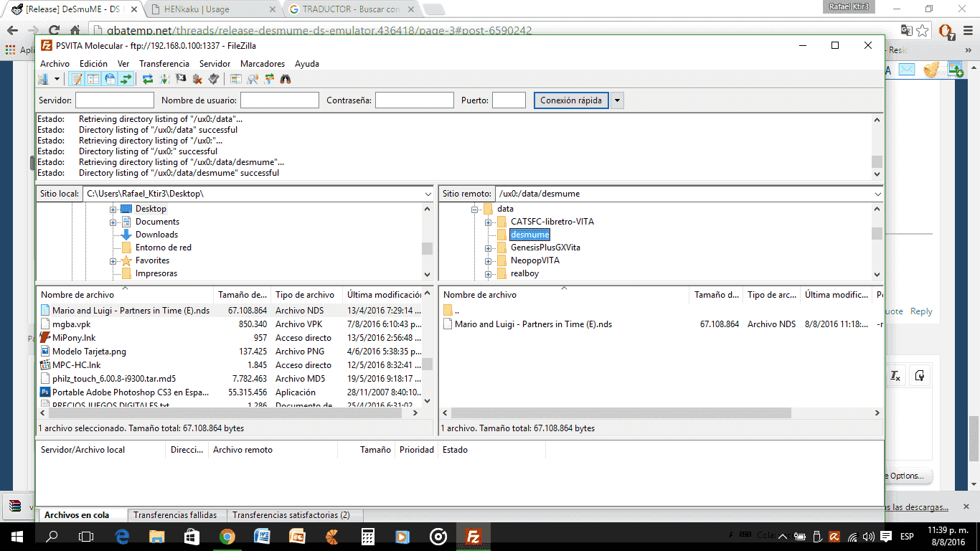Screen dimensions: 980x551
Task: Open the Sitio local path dropdown
Action: 428,194
